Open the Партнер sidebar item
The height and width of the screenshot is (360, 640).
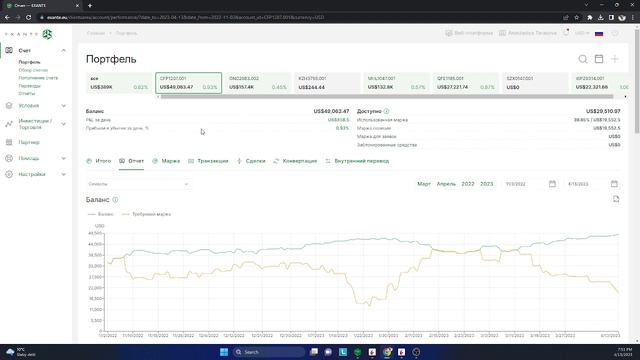click(29, 142)
